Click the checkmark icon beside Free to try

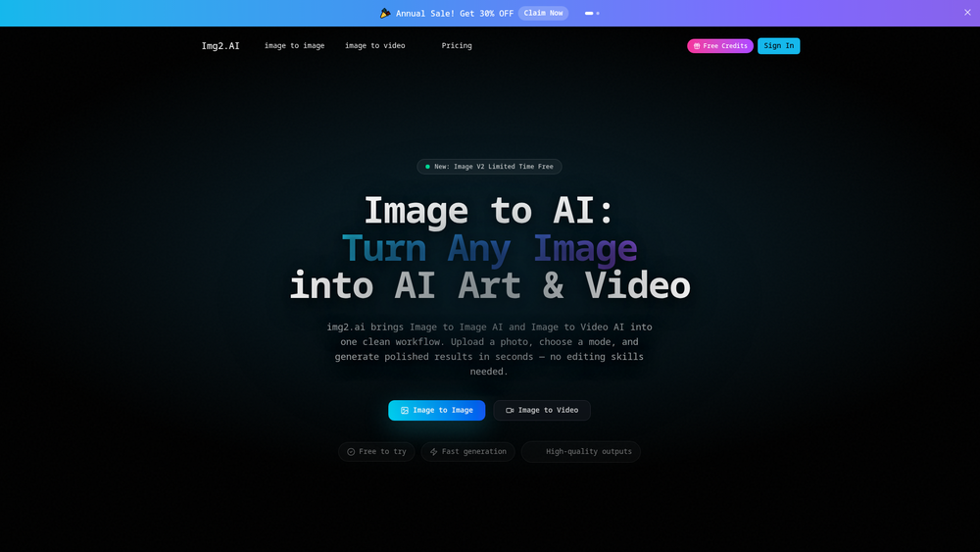[351, 452]
